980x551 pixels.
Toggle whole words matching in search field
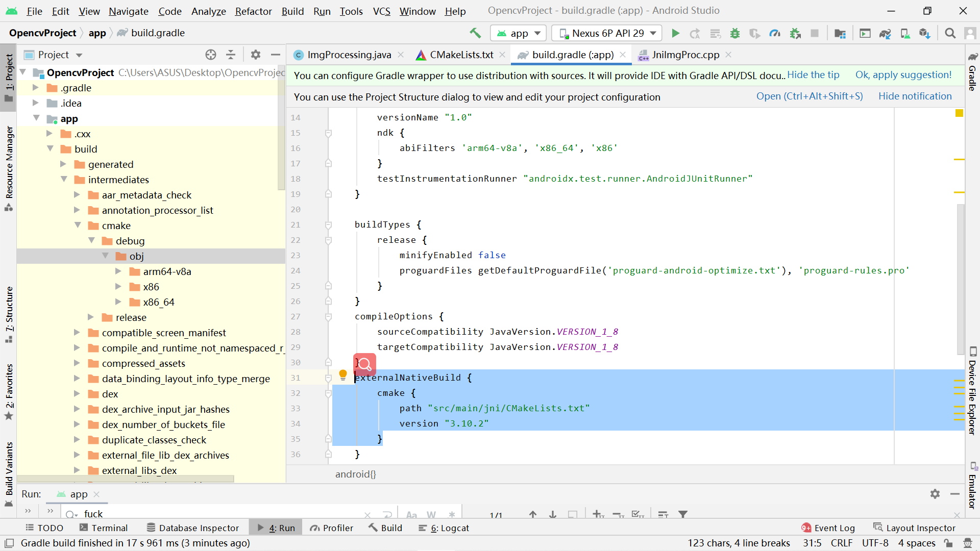pyautogui.click(x=432, y=514)
